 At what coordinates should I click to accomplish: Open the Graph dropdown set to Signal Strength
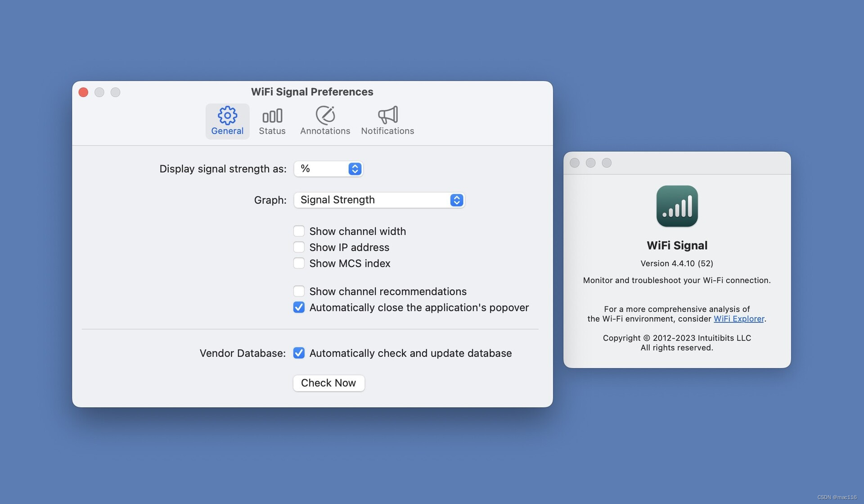click(x=379, y=200)
